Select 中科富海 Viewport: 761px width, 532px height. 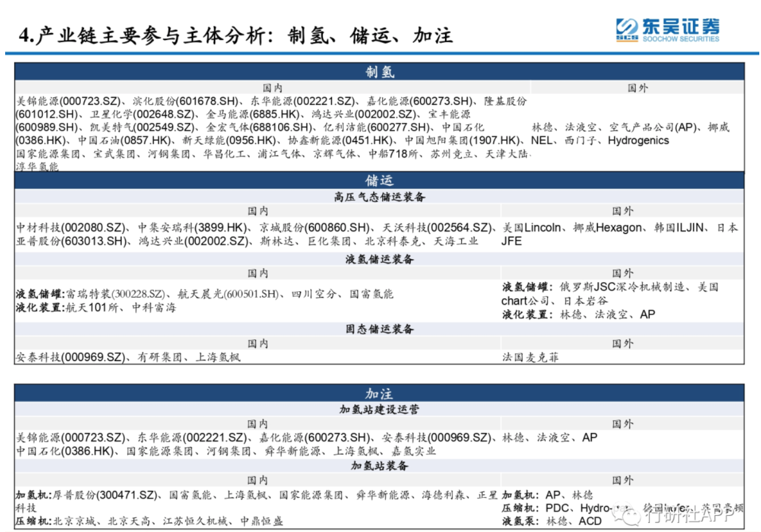point(154,308)
